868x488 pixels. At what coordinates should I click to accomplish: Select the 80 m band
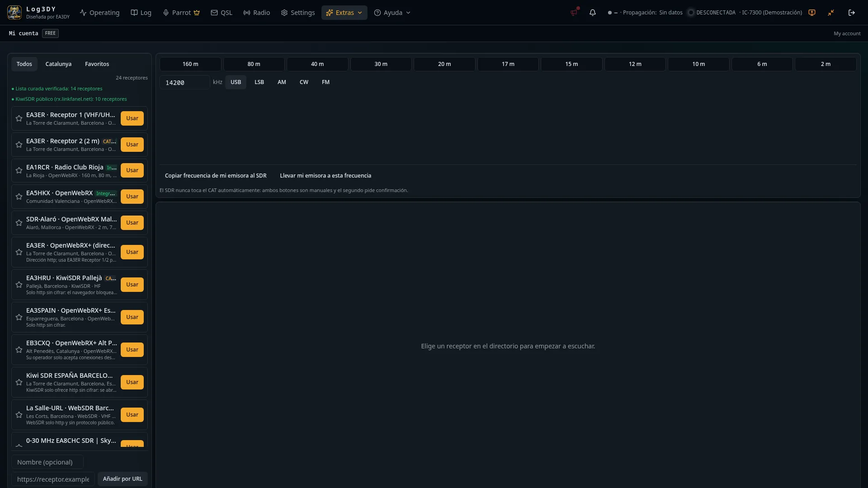[254, 64]
